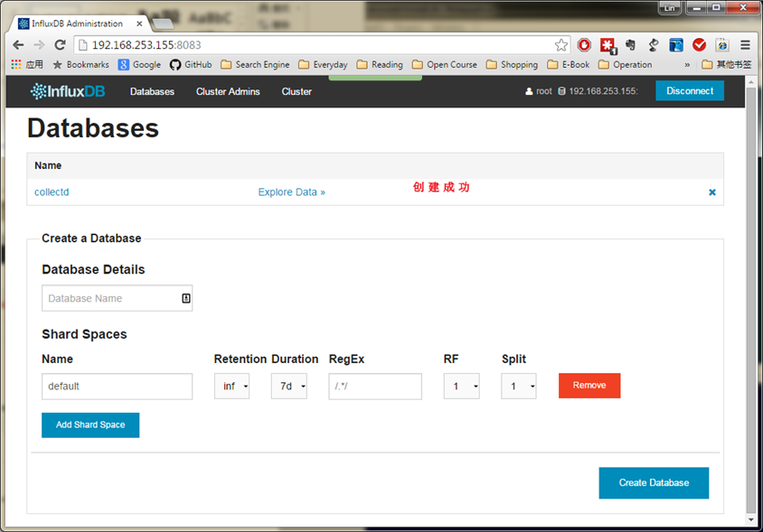Open the Apps shortcut in bookmarks bar
The image size is (763, 532).
point(27,65)
